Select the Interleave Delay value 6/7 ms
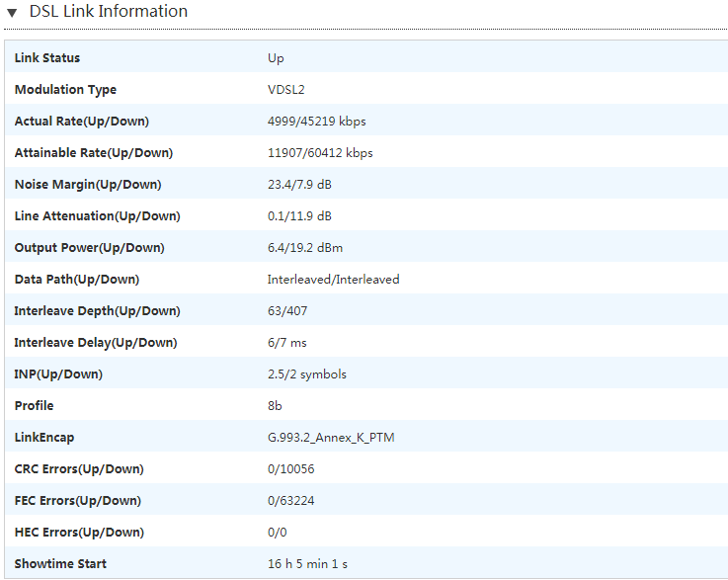 [x=288, y=343]
